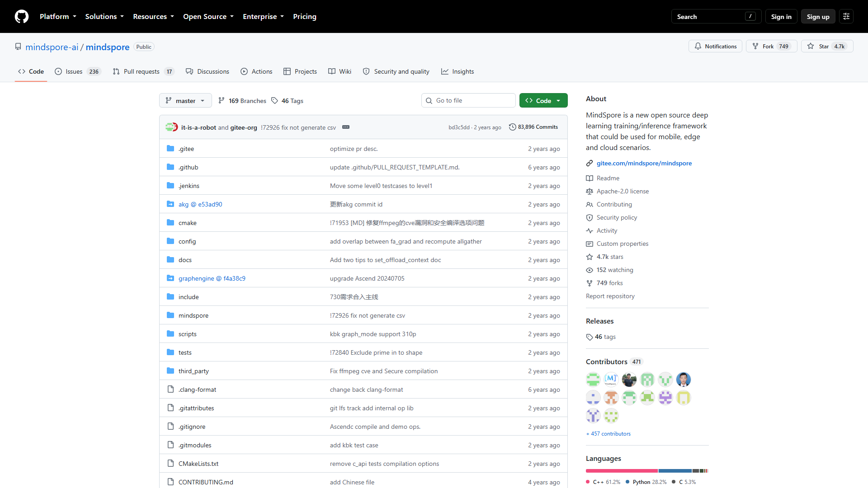Click the tag icon next to 46 Tags
The width and height of the screenshot is (868, 488).
coord(274,100)
